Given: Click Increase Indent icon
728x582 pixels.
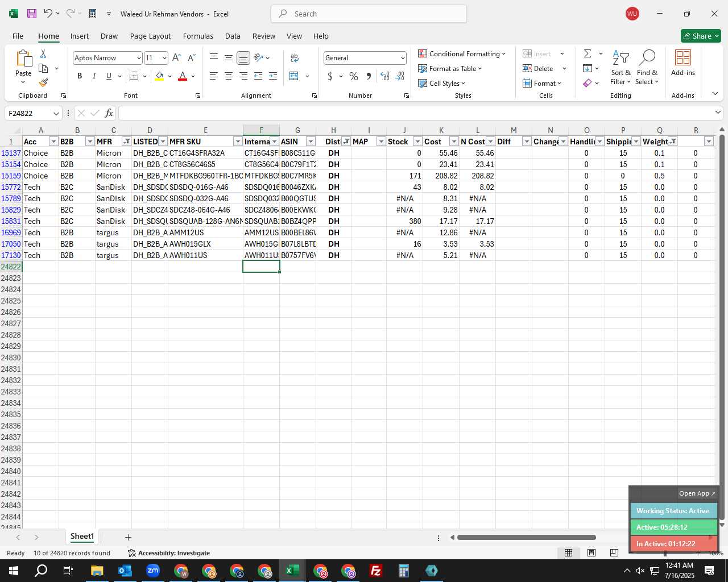Looking at the screenshot, I should click(x=273, y=76).
